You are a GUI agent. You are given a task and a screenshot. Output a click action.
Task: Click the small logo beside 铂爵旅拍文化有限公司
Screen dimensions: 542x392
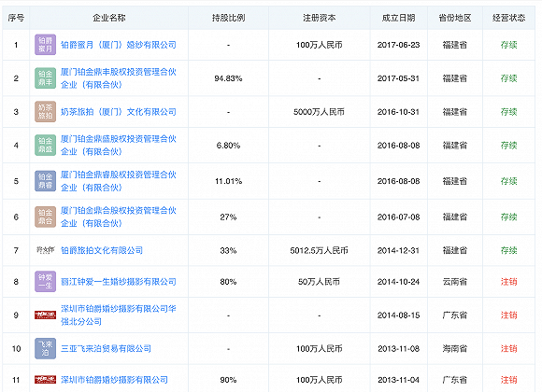tap(45, 250)
